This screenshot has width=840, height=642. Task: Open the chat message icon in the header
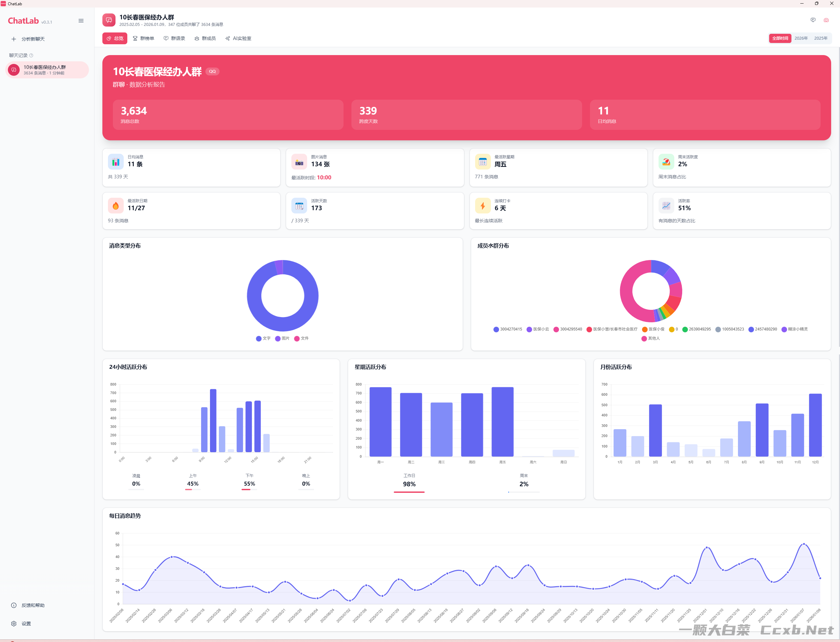(x=813, y=20)
